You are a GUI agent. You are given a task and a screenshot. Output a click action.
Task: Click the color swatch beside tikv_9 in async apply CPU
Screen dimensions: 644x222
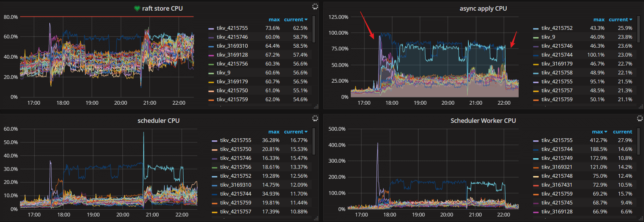536,37
